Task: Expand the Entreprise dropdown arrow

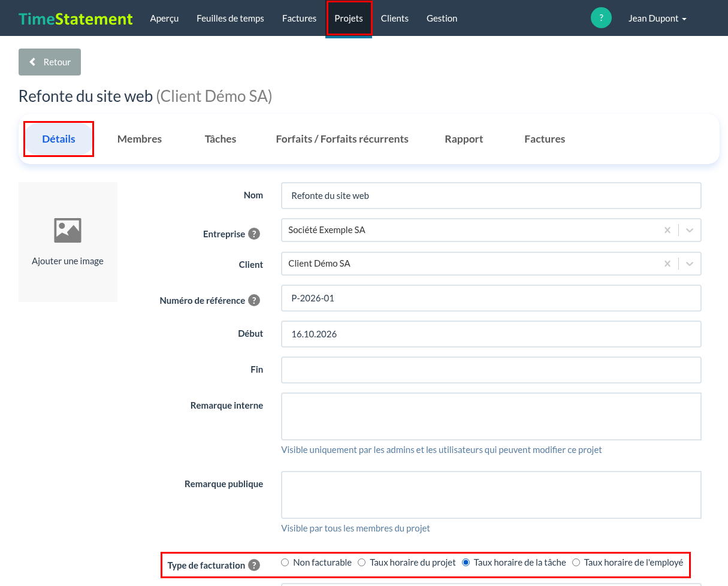Action: tap(690, 230)
